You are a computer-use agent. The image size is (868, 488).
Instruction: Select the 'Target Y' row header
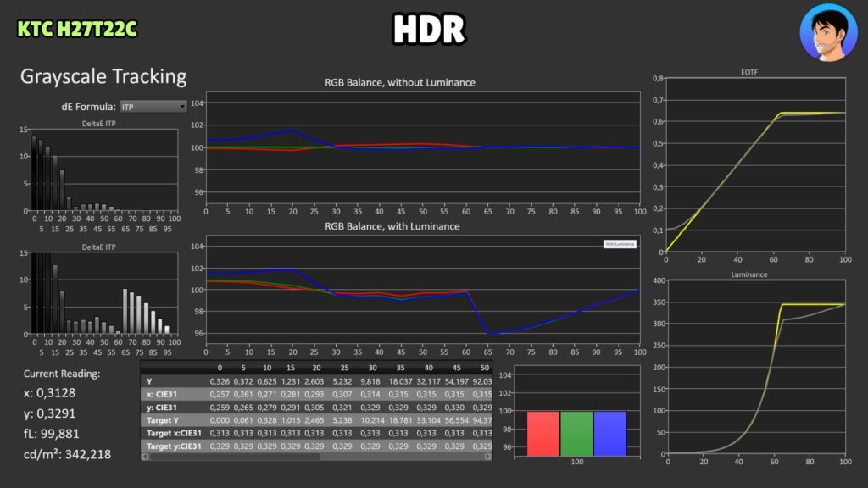[x=162, y=420]
